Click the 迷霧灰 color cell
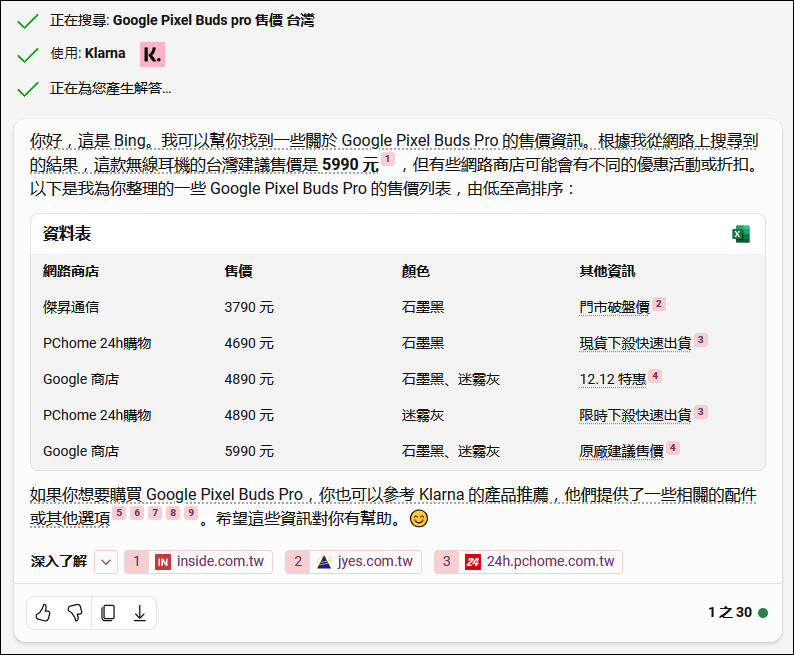 [423, 415]
